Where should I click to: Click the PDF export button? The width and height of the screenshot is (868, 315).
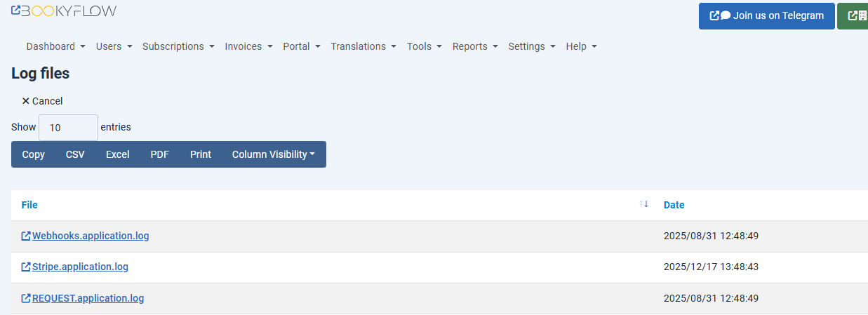coord(159,154)
